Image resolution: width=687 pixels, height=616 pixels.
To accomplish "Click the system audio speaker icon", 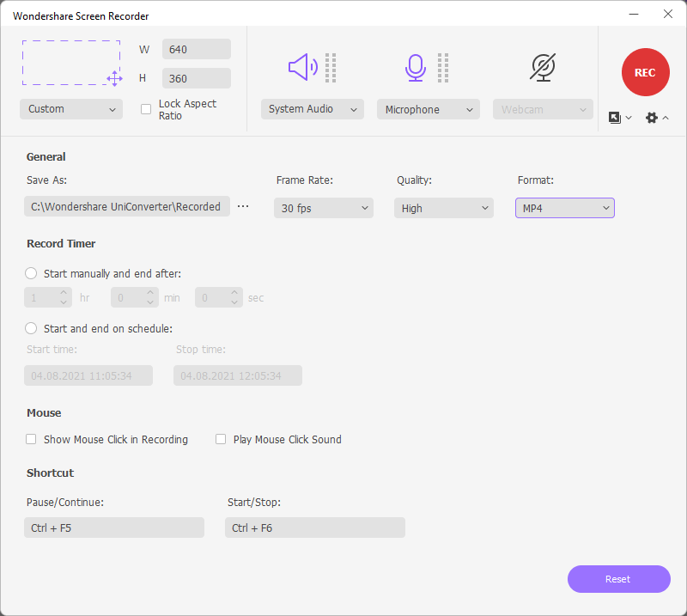I will [303, 67].
